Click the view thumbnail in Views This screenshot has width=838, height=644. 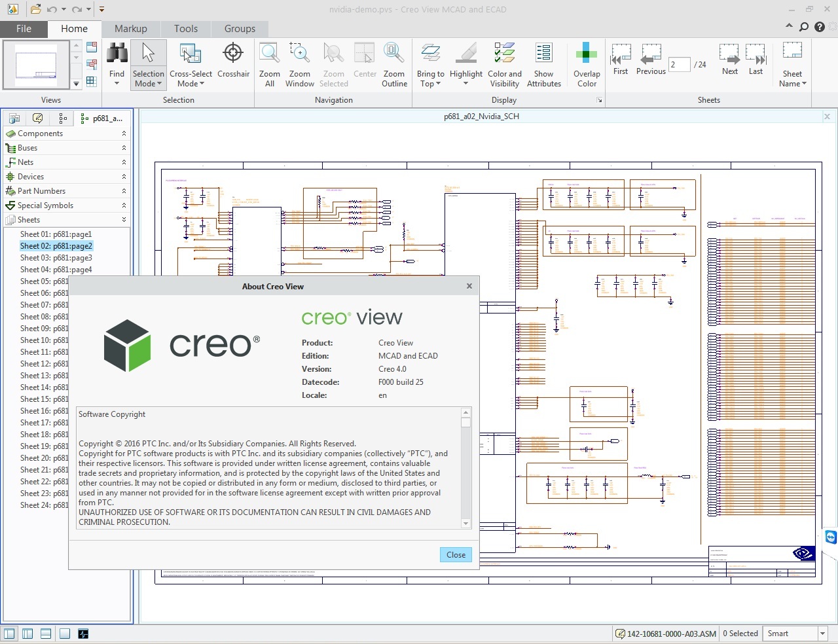click(x=36, y=65)
